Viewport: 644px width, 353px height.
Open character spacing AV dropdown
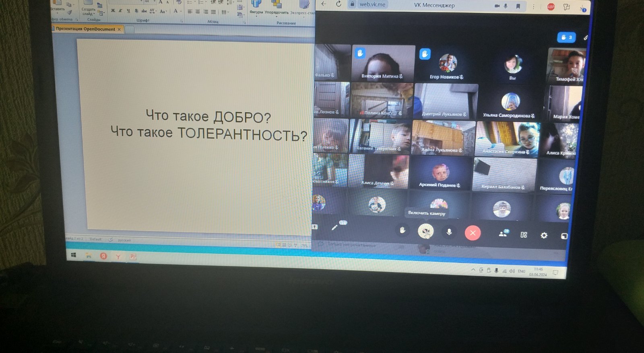click(153, 11)
